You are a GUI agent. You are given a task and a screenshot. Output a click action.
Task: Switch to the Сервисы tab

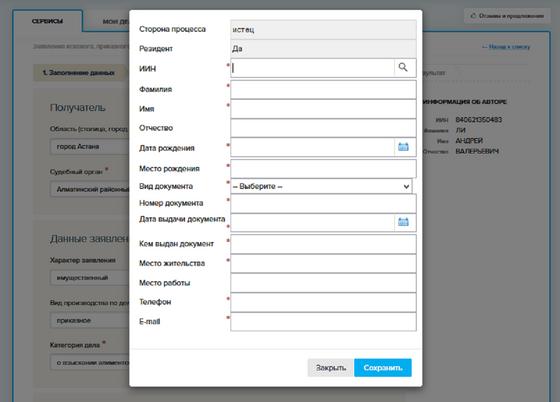click(x=48, y=21)
